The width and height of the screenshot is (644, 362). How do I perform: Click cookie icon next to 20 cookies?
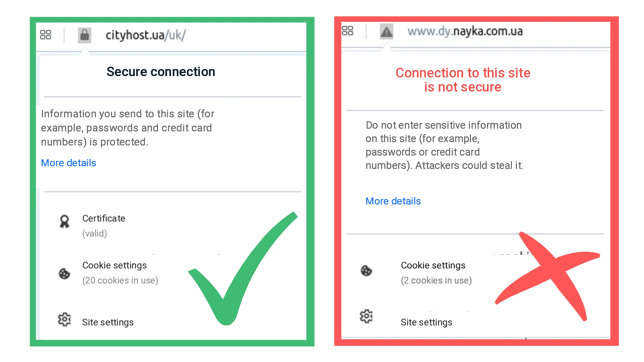point(64,274)
